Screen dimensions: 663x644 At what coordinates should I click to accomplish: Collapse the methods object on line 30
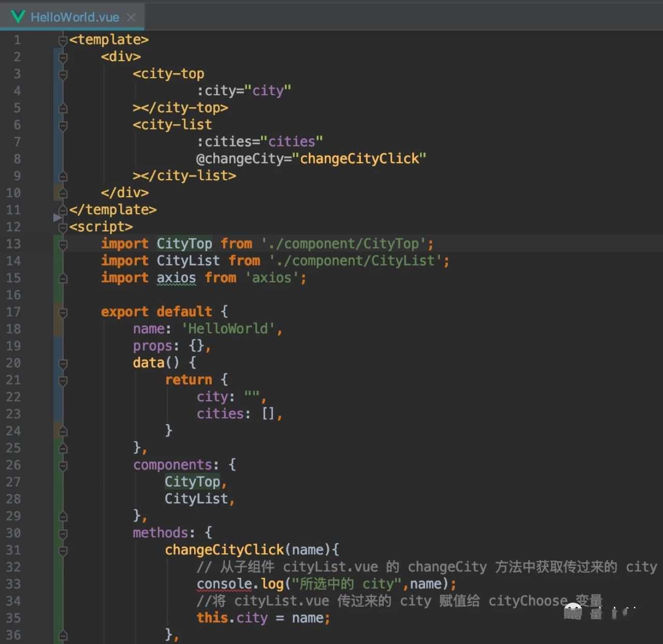[x=63, y=533]
